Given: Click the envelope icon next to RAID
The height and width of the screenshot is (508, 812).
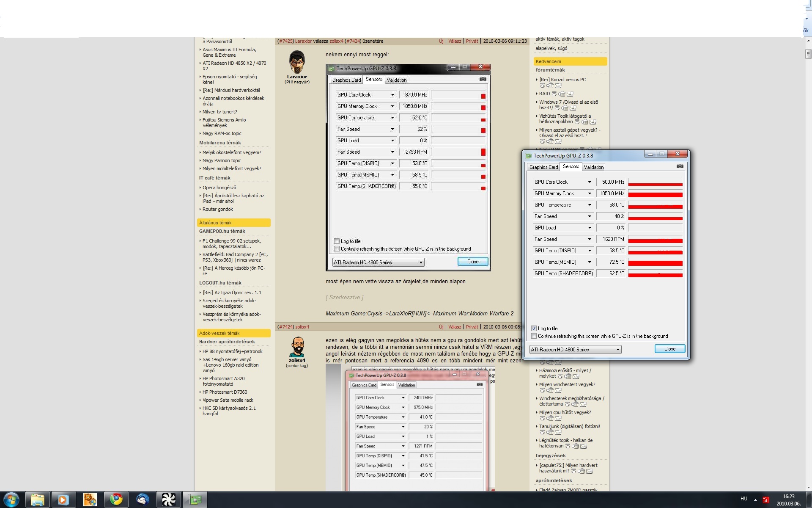Looking at the screenshot, I should (570, 94).
